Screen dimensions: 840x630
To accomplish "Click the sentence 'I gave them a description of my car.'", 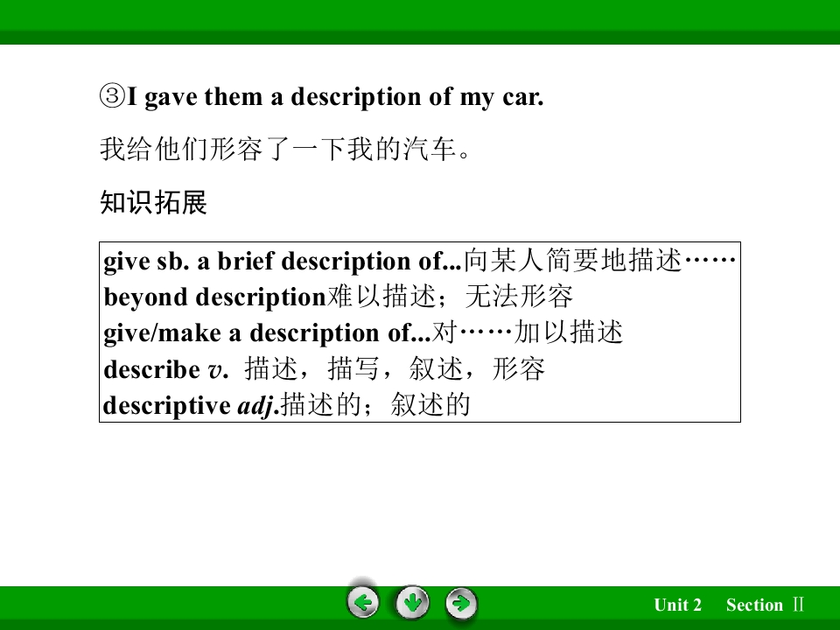I will coord(335,97).
